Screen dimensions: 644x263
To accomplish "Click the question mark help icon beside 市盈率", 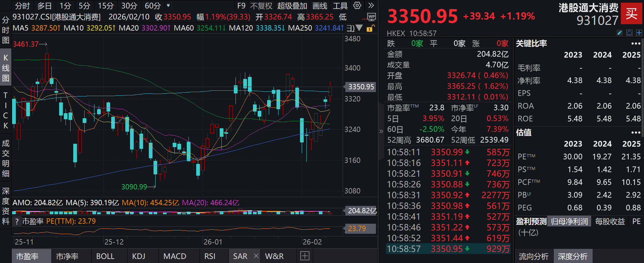I will (x=16, y=221).
